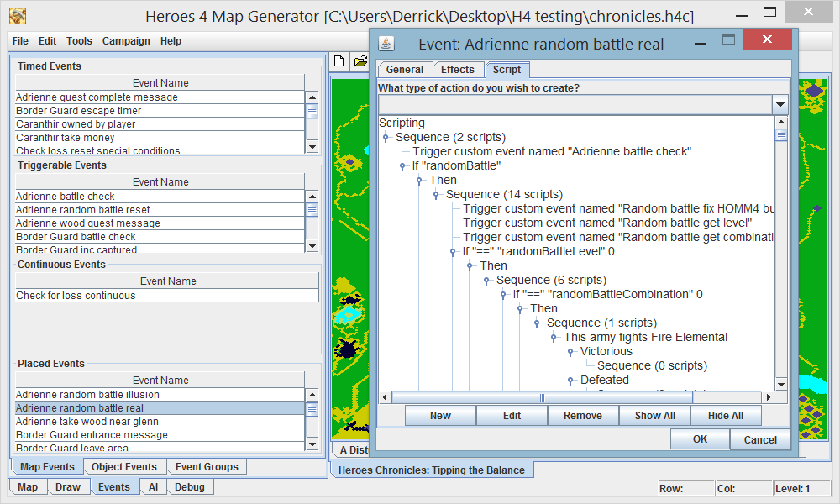Collapse the If "randomBattleLevel" 0 node

coord(453,252)
